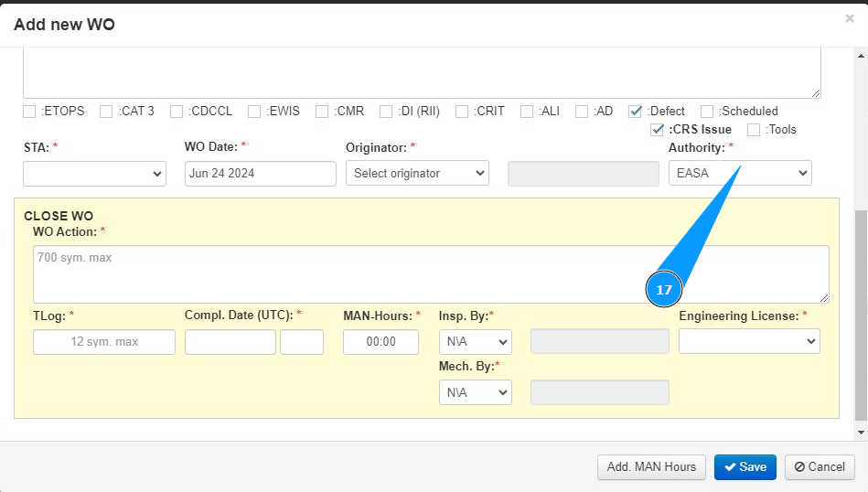868x492 pixels.
Task: Open the STA dropdown
Action: click(94, 174)
